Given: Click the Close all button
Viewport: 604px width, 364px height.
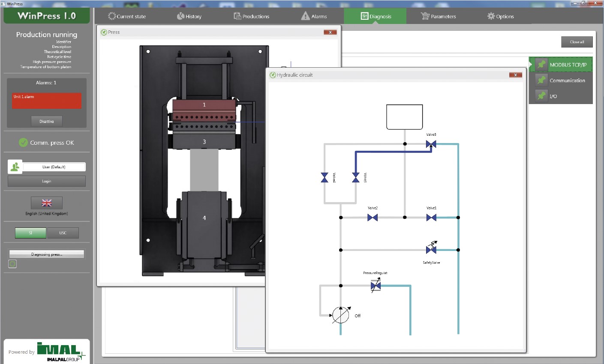Looking at the screenshot, I should point(577,42).
